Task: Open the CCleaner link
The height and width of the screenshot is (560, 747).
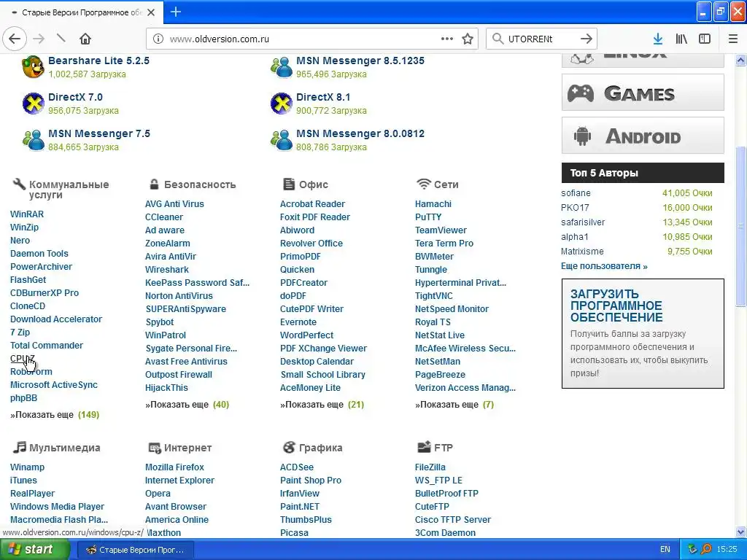Action: [x=164, y=217]
